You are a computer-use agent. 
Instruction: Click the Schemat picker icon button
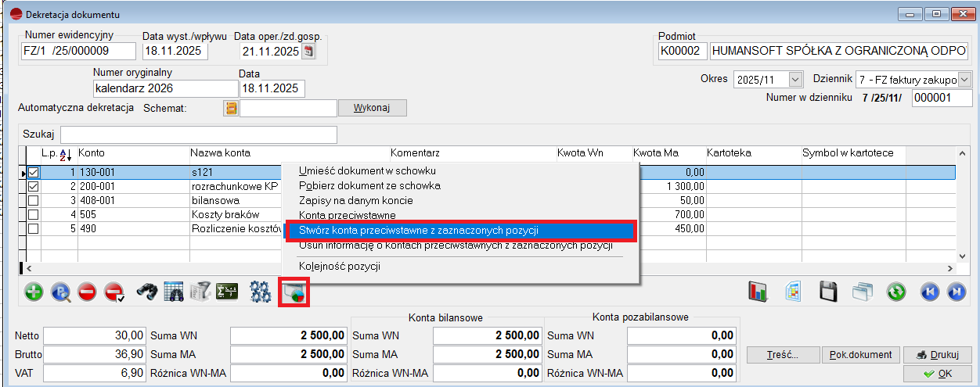tap(231, 108)
